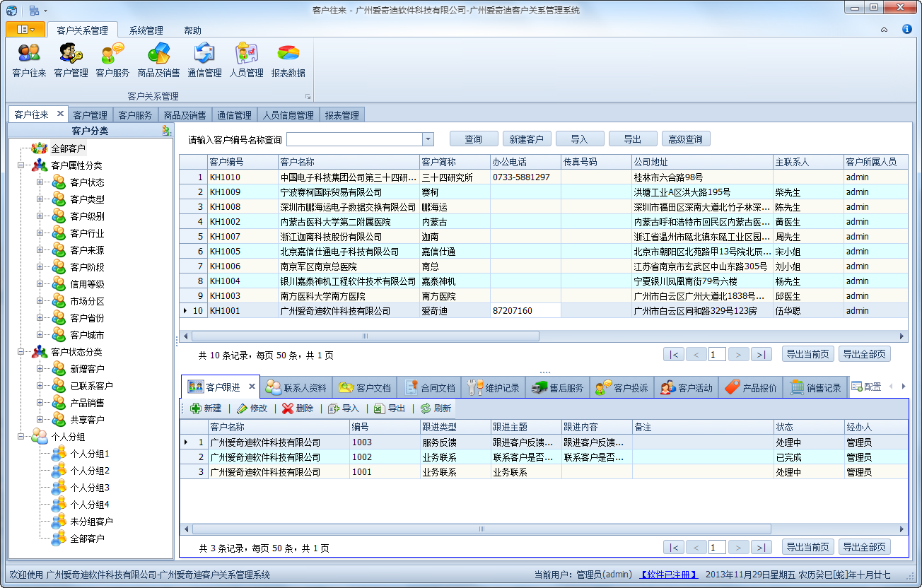The image size is (922, 588).
Task: Click 新建 in follow-up toolbar
Action: pyautogui.click(x=206, y=408)
